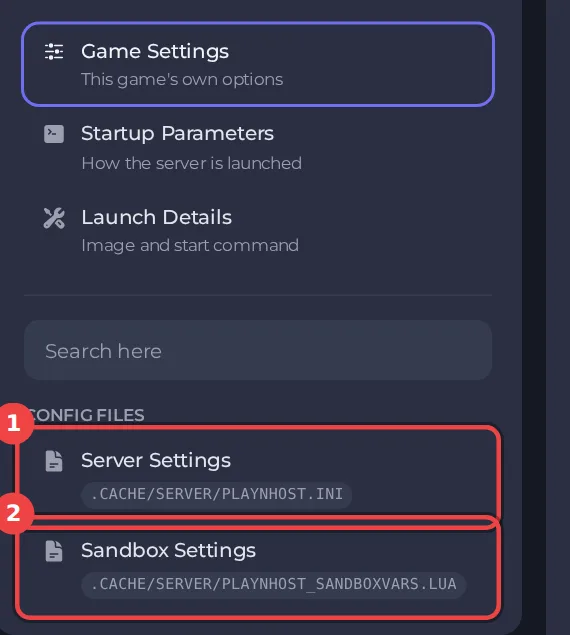This screenshot has height=635, width=570.
Task: Open the Sandbox Settings config file
Action: click(x=258, y=568)
